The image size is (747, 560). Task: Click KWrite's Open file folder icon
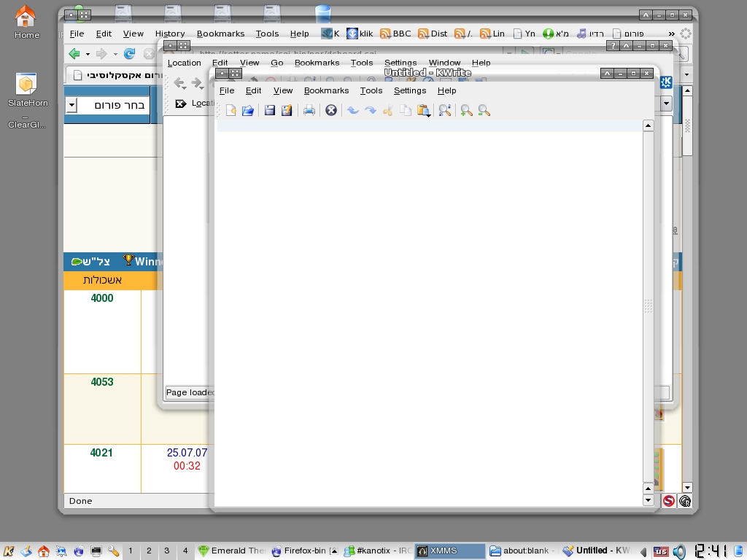click(x=248, y=111)
